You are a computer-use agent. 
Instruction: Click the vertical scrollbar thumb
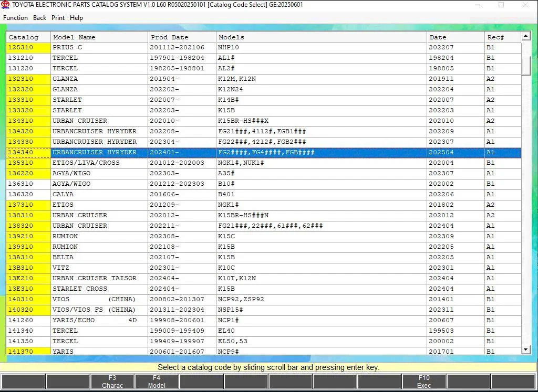click(525, 66)
